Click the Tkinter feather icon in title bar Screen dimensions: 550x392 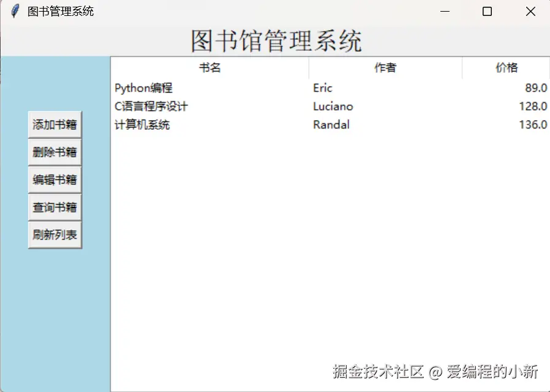coord(13,10)
